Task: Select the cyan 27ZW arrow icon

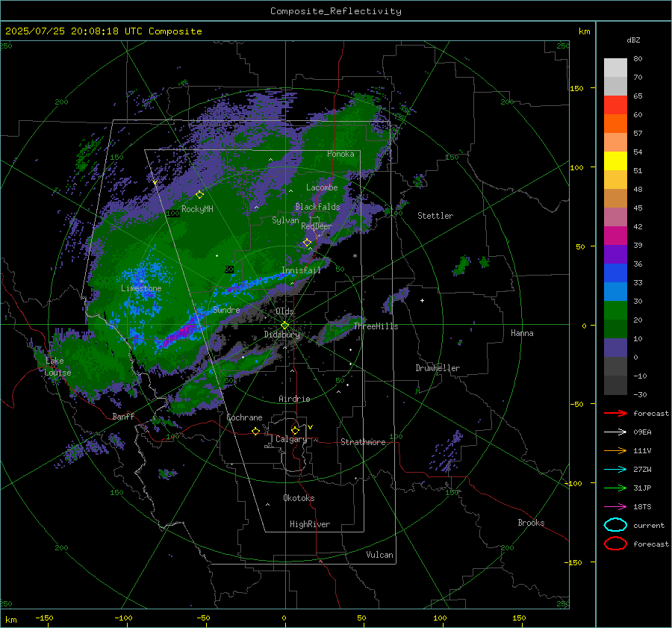Action: [x=615, y=470]
